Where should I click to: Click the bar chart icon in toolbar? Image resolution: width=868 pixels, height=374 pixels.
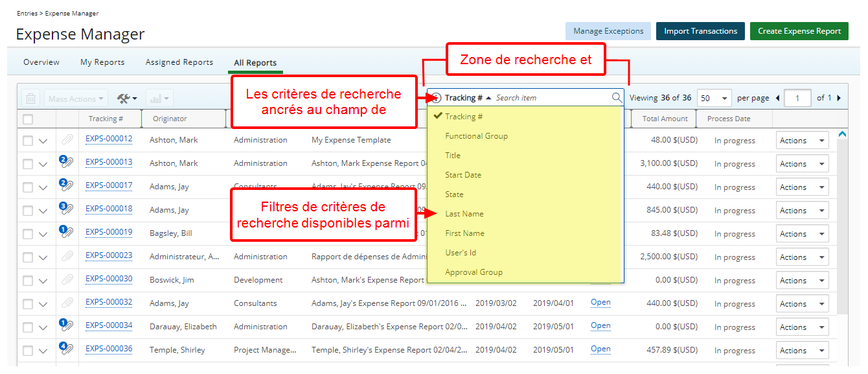pyautogui.click(x=159, y=99)
